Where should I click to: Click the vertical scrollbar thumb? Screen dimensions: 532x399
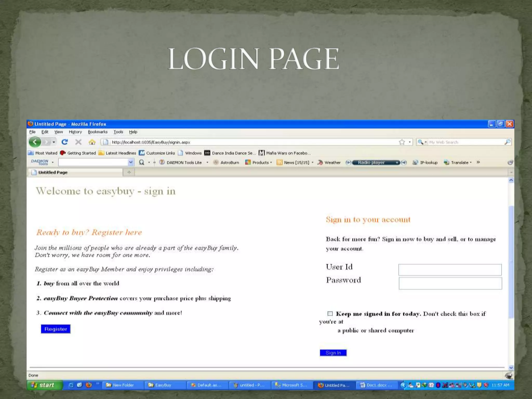(511, 260)
